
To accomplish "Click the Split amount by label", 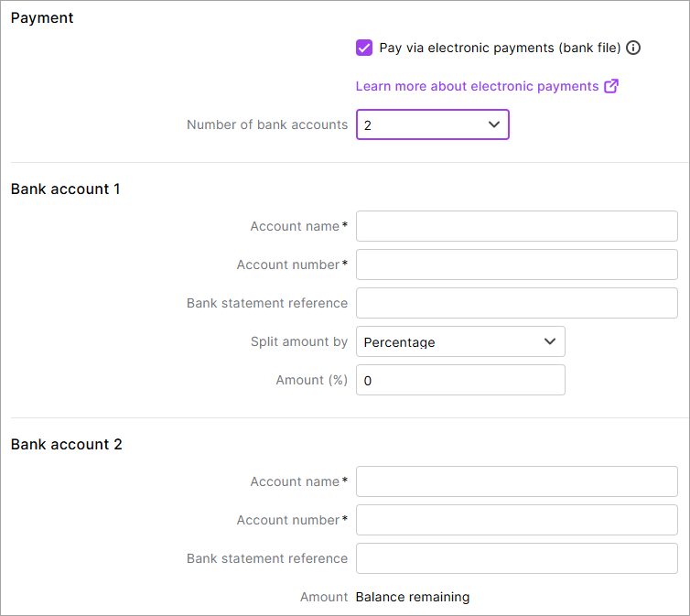I will 299,341.
